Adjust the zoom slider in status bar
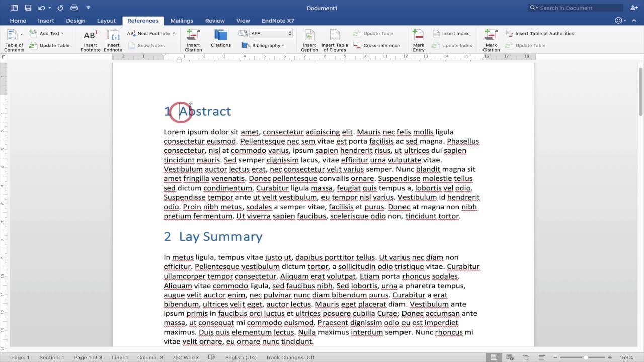Screen dimensions: 644x362 click(x=585, y=357)
